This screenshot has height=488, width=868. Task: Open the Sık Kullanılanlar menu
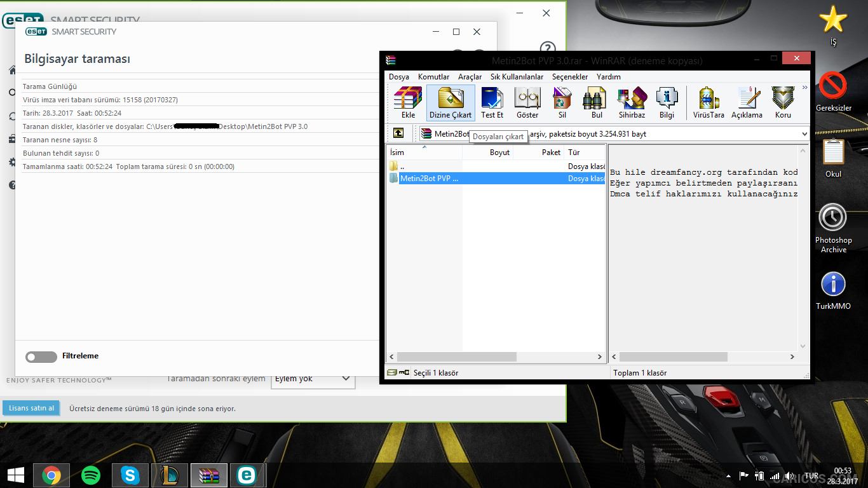[517, 77]
